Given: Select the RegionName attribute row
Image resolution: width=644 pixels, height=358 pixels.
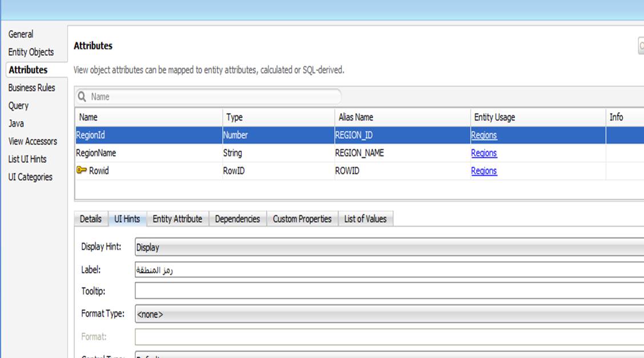Looking at the screenshot, I should click(x=148, y=153).
